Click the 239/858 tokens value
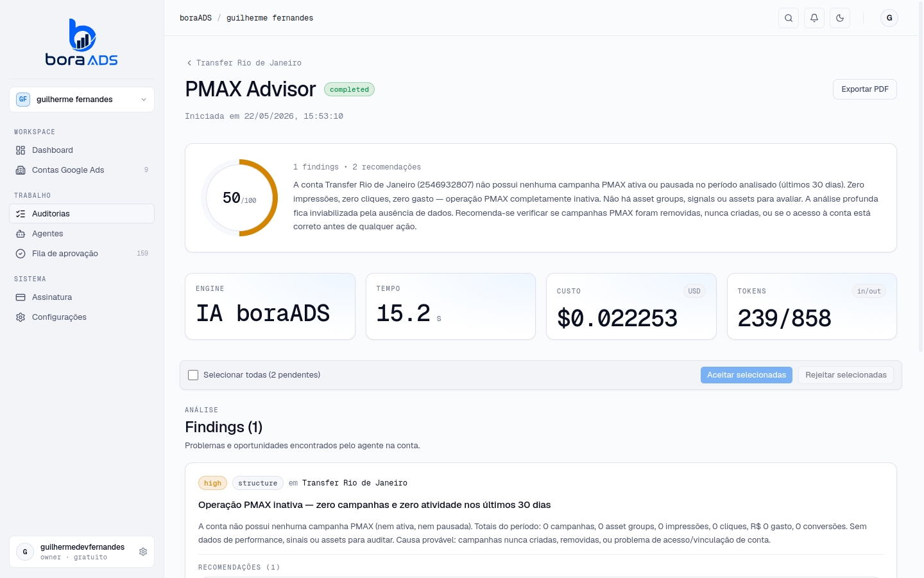This screenshot has height=578, width=924. [784, 318]
